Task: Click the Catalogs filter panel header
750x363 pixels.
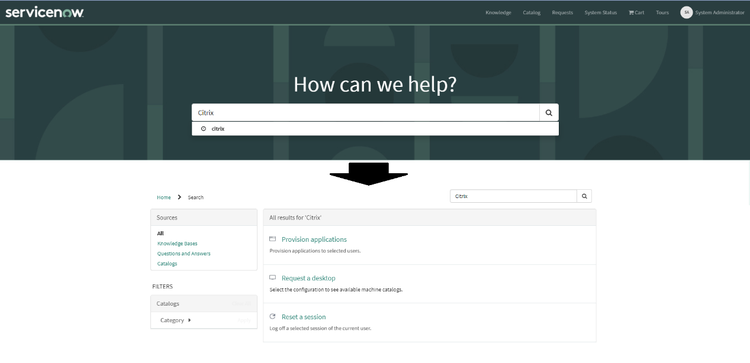Action: click(204, 304)
